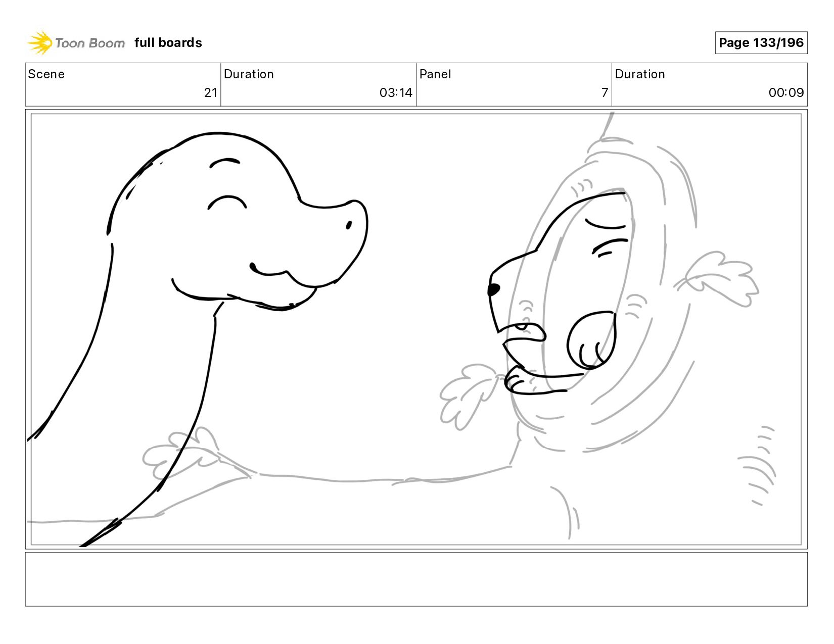The width and height of the screenshot is (834, 644).
Task: Click the 'full boards' title text
Action: click(x=168, y=43)
